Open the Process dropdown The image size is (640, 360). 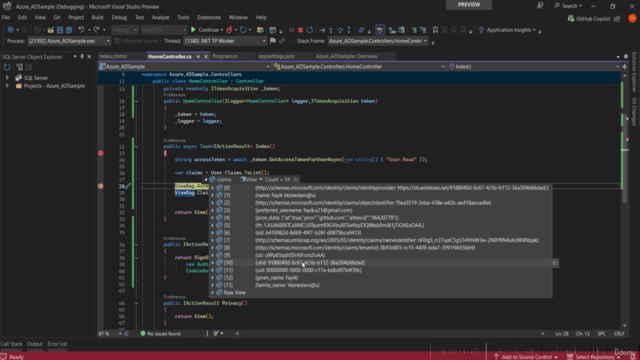click(108, 41)
